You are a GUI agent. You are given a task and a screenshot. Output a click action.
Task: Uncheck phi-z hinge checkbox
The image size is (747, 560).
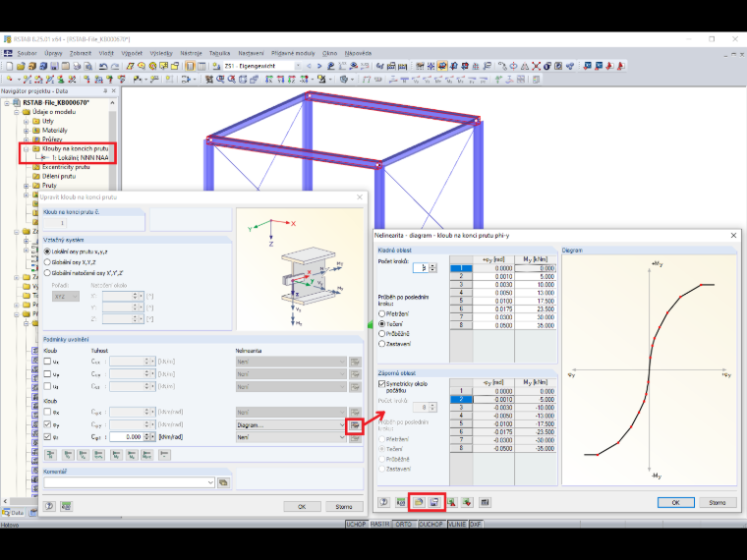(x=47, y=436)
